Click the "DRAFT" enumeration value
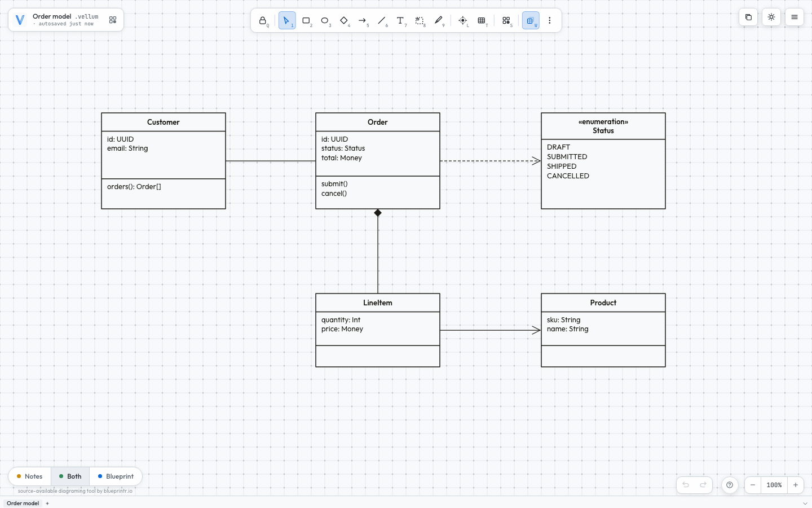This screenshot has width=812, height=508. [x=558, y=147]
